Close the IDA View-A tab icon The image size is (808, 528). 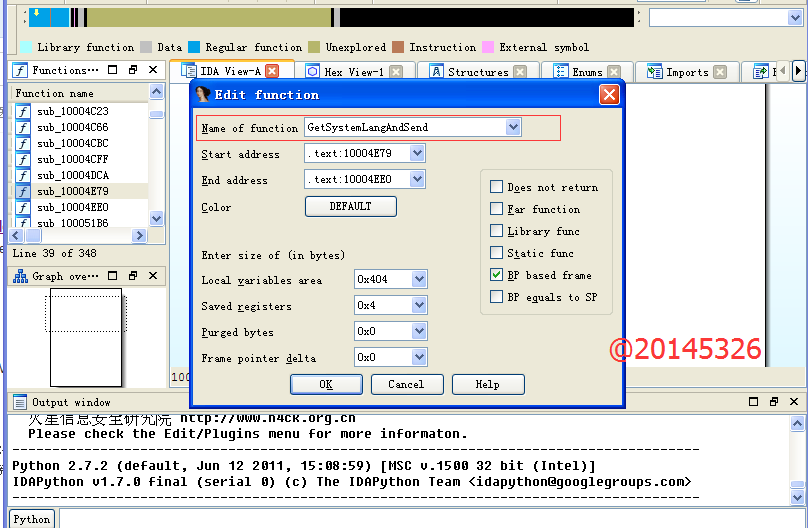point(272,72)
